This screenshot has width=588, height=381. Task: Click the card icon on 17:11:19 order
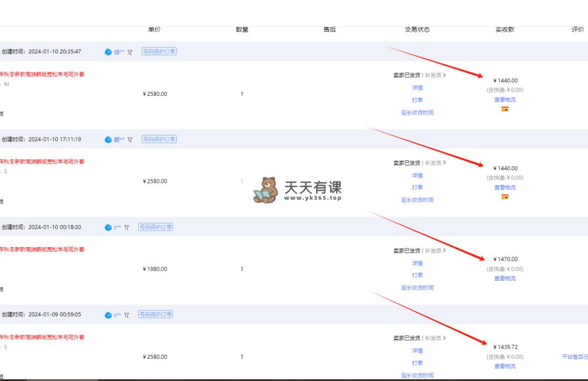click(x=505, y=197)
